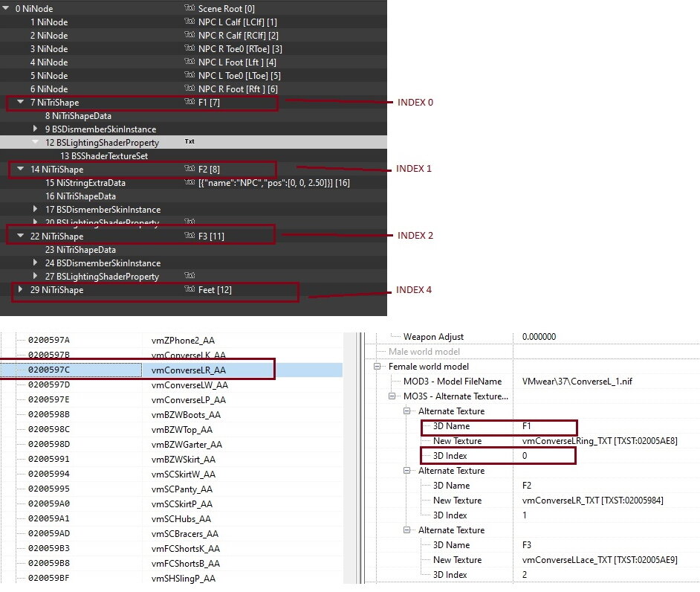Collapse the 22 NiTriShape node
This screenshot has width=700, height=592.
(20, 236)
